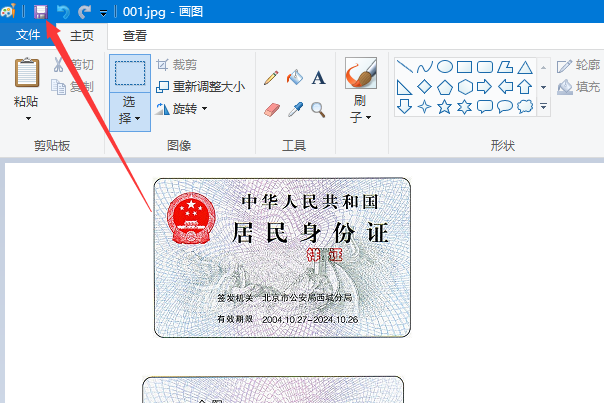The image size is (604, 403).
Task: Select the Right arrow shape
Action: (485, 87)
